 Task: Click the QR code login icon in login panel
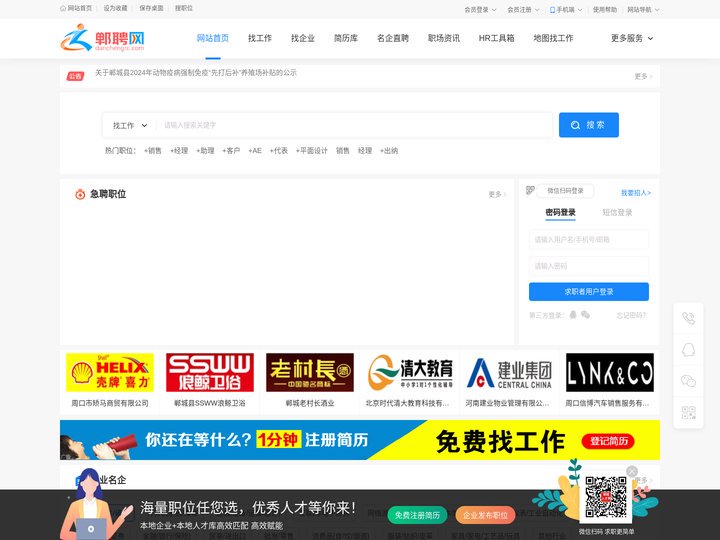coord(530,190)
